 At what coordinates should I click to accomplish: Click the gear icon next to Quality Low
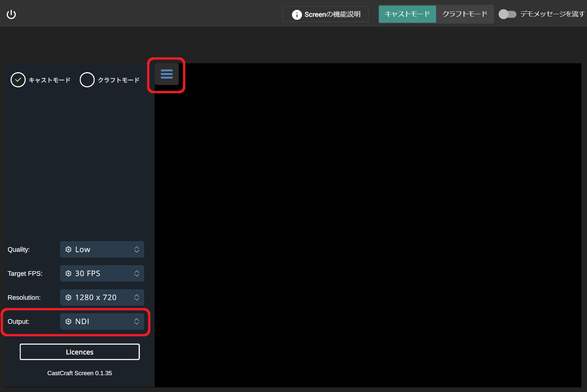point(68,249)
